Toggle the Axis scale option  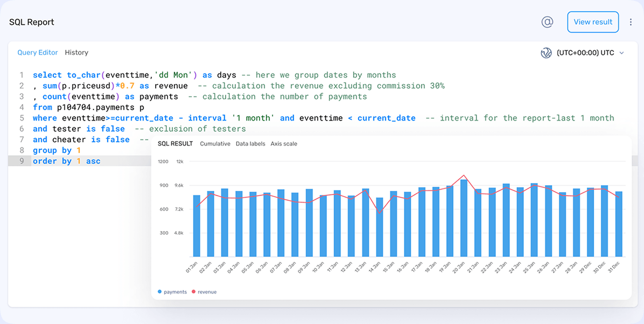tap(284, 143)
